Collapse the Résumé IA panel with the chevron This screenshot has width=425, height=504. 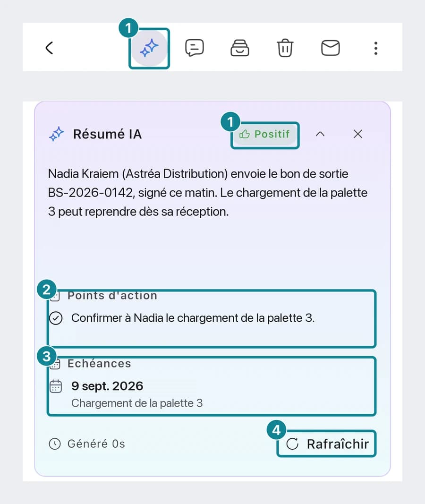pos(320,134)
